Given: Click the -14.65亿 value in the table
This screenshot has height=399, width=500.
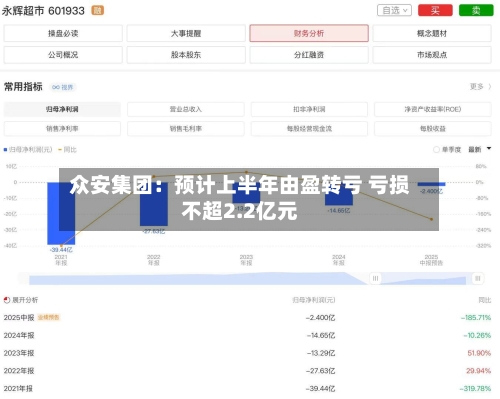Looking at the screenshot, I should pos(321,335).
